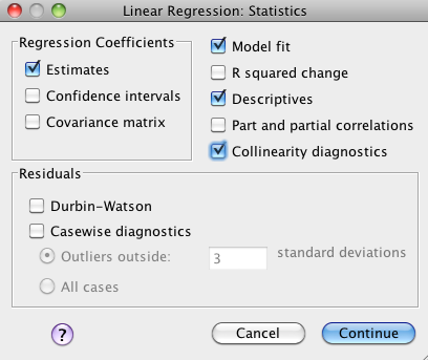The width and height of the screenshot is (428, 360).
Task: Open help via the question mark icon
Action: (62, 334)
